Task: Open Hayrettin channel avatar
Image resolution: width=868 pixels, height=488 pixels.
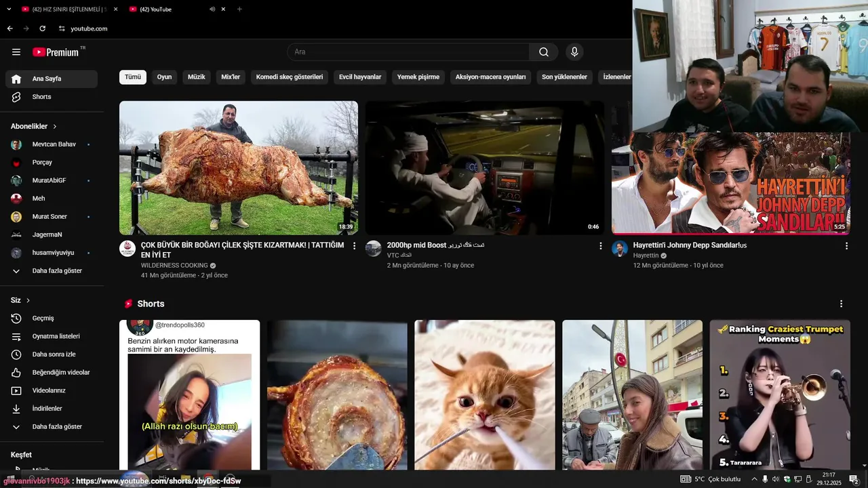Action: point(620,249)
